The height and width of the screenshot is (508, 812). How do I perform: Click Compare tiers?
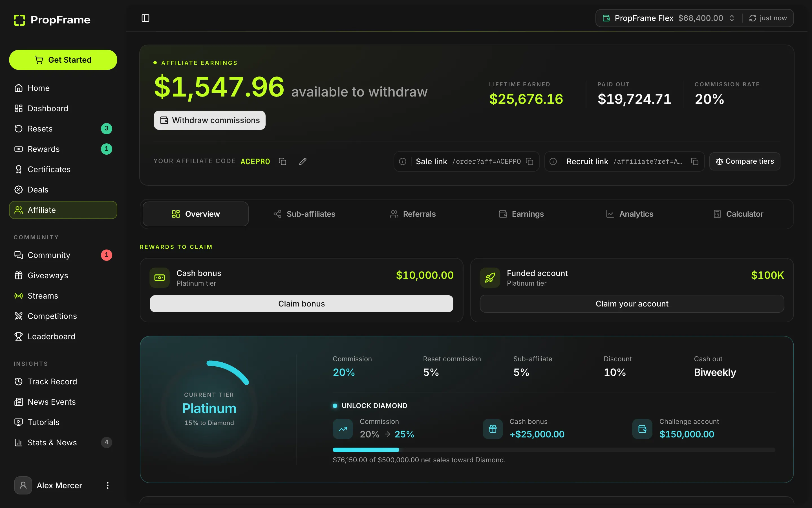coord(745,162)
